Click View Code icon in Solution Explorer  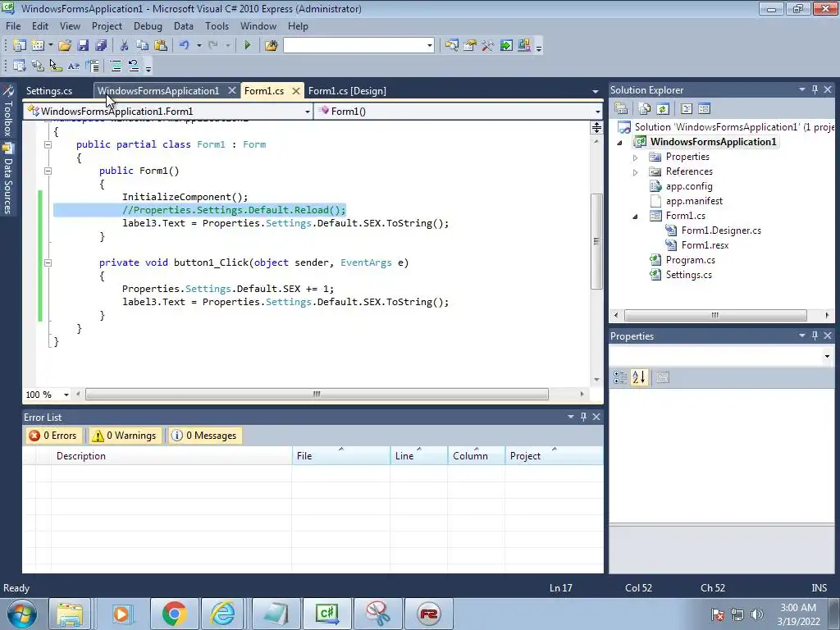[687, 109]
